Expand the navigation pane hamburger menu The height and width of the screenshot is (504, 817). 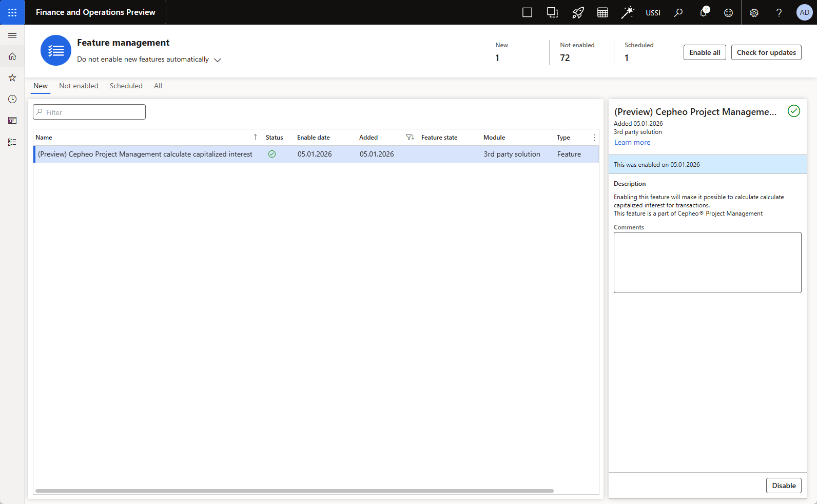[x=12, y=35]
